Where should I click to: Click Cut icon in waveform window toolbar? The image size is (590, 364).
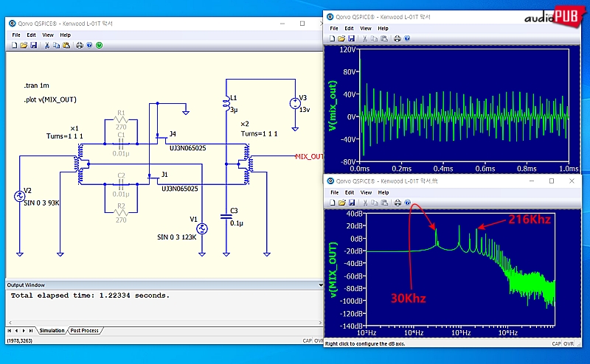pyautogui.click(x=364, y=39)
